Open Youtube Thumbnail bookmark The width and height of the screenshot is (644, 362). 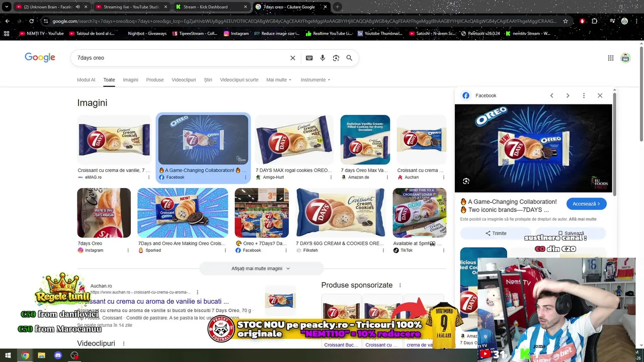tap(380, 34)
